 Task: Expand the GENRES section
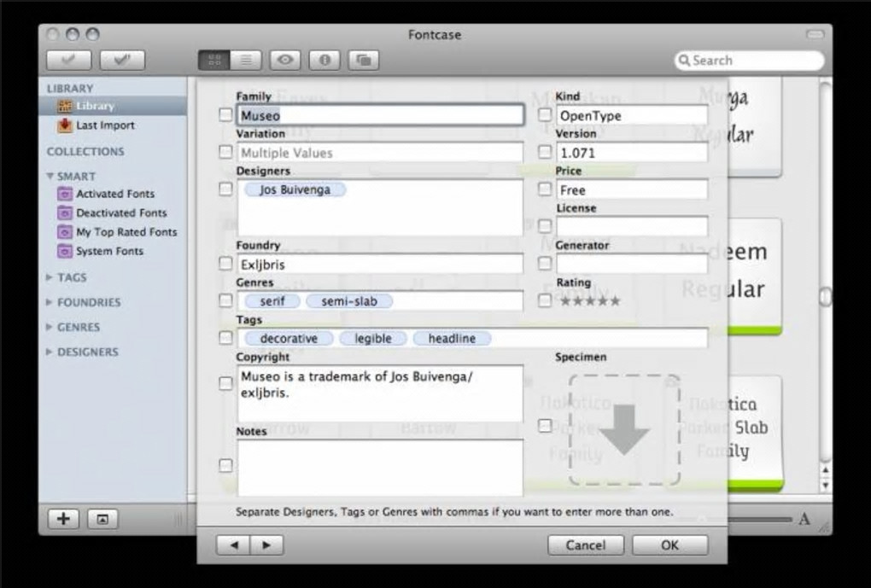[50, 327]
